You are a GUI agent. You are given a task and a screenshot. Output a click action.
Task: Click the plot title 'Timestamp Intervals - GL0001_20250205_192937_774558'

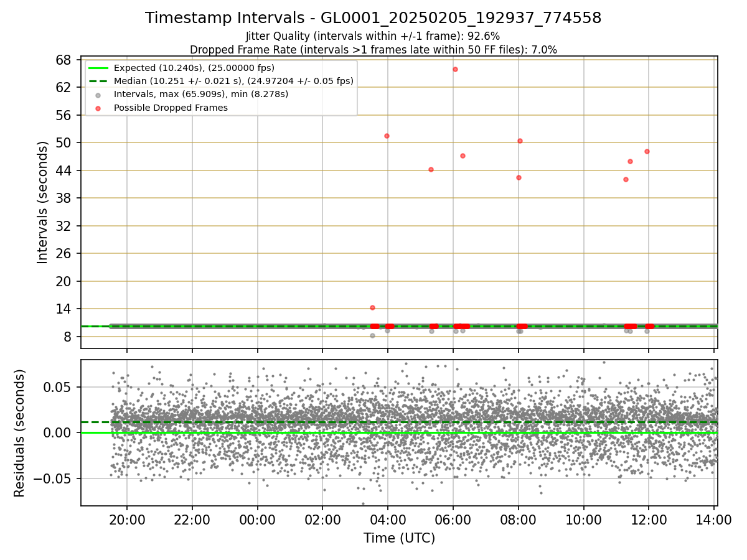point(374,18)
